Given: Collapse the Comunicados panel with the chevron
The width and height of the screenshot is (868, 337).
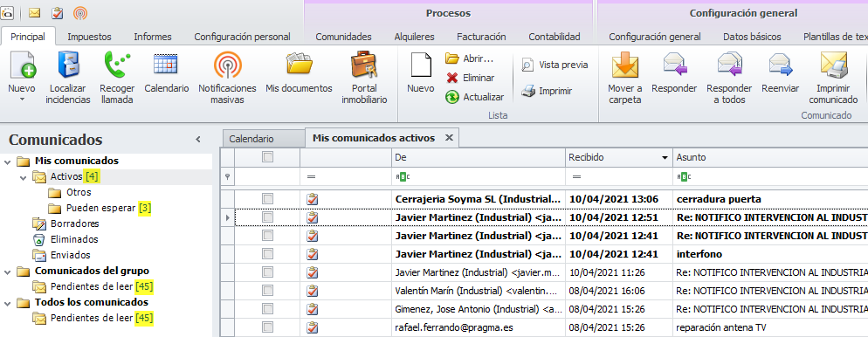Looking at the screenshot, I should pyautogui.click(x=198, y=140).
